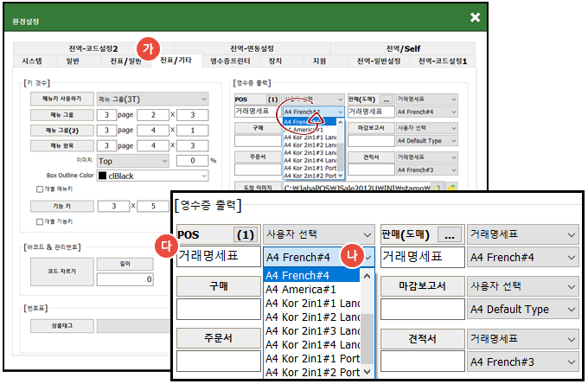588x384 pixels.
Task: Switch to the 전표/일반 tab
Action: 125,61
